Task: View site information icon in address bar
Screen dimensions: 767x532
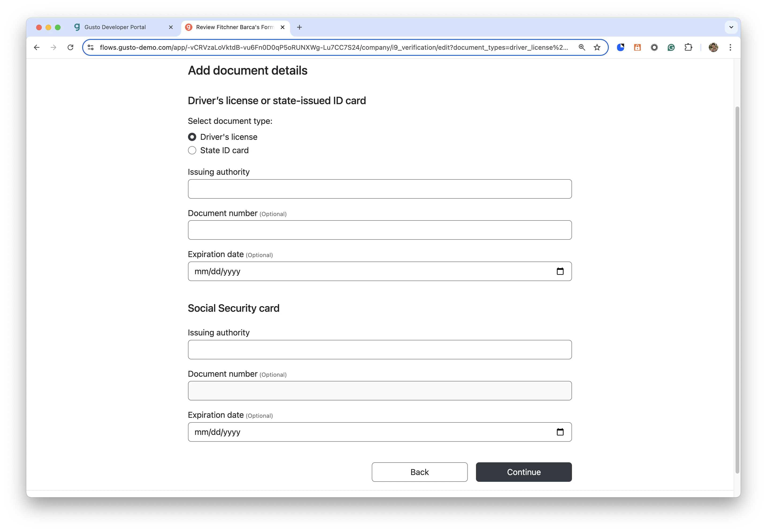Action: tap(91, 47)
